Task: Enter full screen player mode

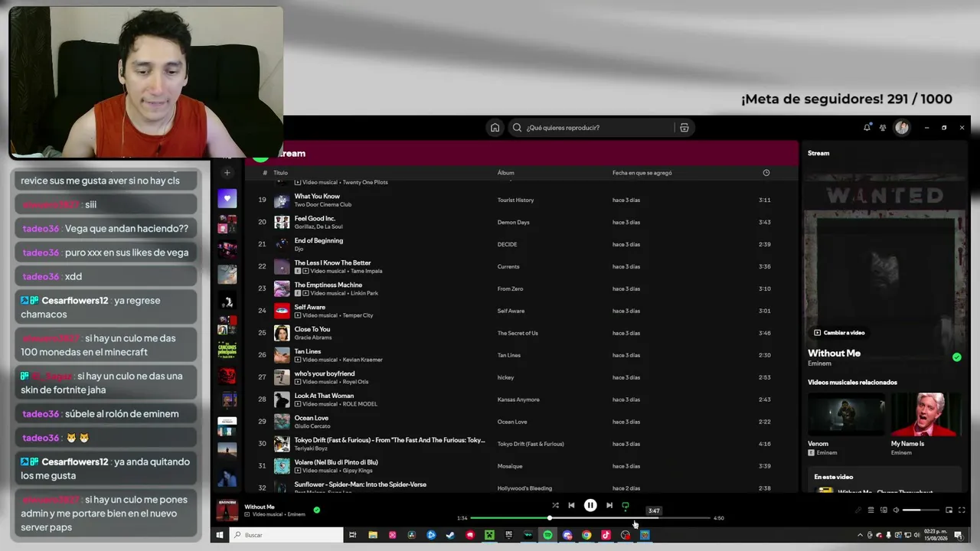Action: pyautogui.click(x=962, y=510)
